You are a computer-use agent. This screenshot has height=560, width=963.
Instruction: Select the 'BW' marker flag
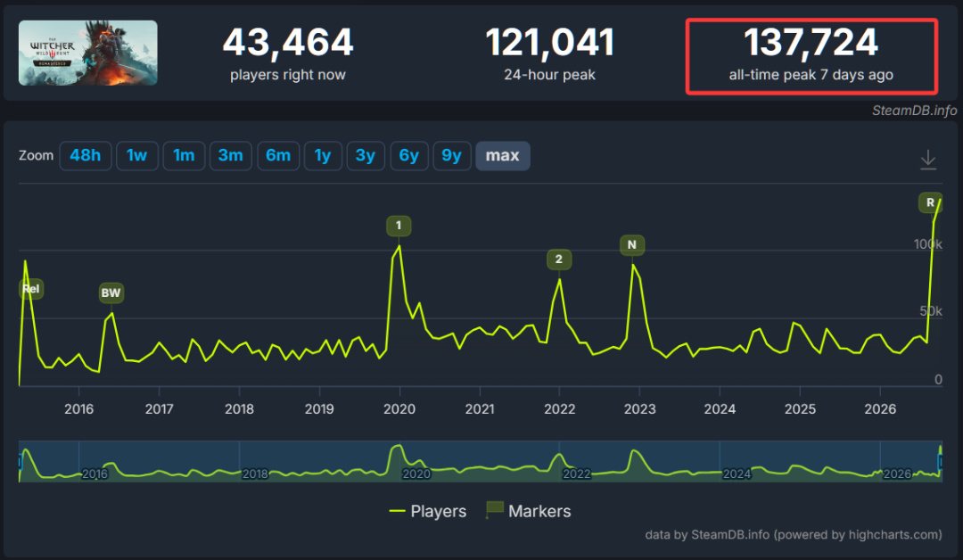click(x=111, y=292)
